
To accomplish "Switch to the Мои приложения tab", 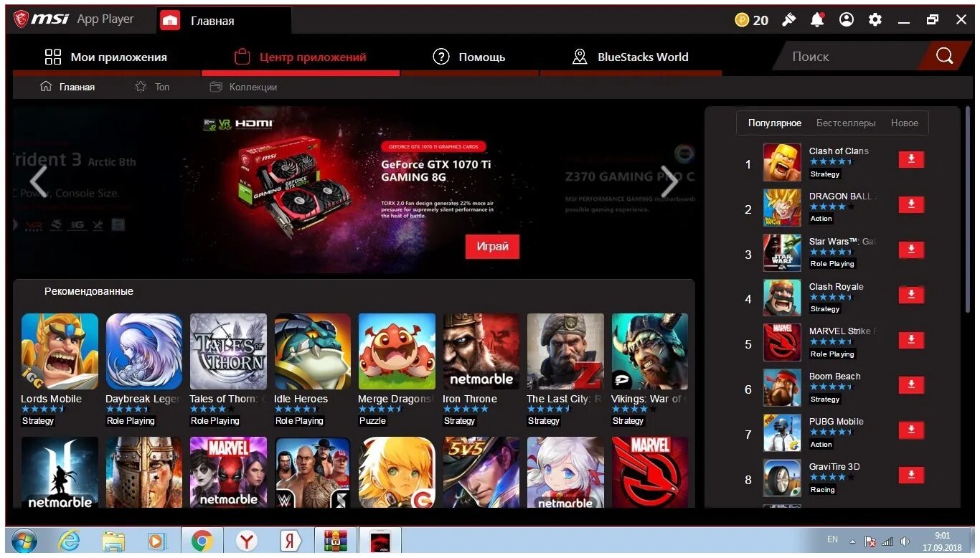I will 105,57.
